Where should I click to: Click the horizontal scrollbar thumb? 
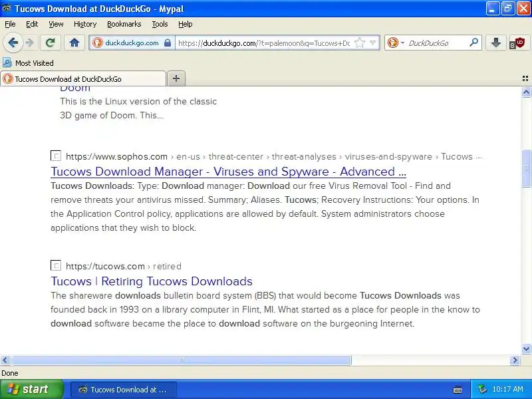click(x=181, y=360)
